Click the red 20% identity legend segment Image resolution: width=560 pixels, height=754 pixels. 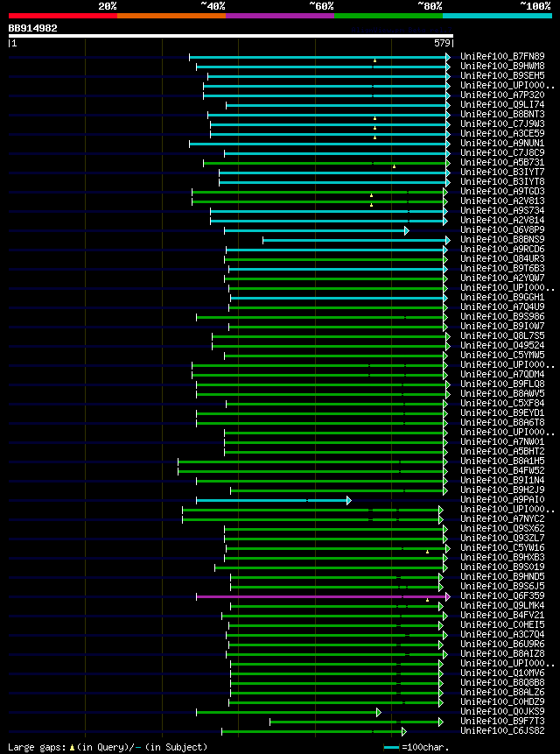[x=63, y=16]
